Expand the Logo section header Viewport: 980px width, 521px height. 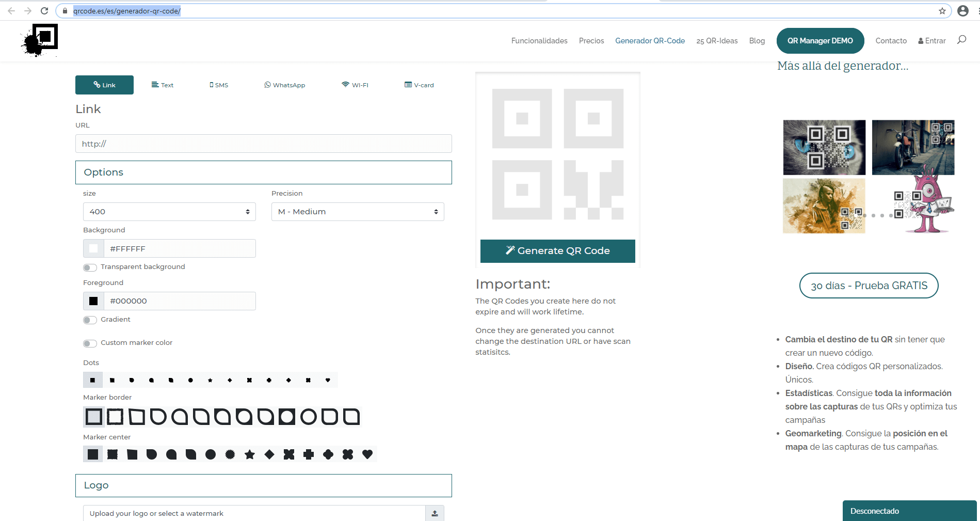click(264, 485)
